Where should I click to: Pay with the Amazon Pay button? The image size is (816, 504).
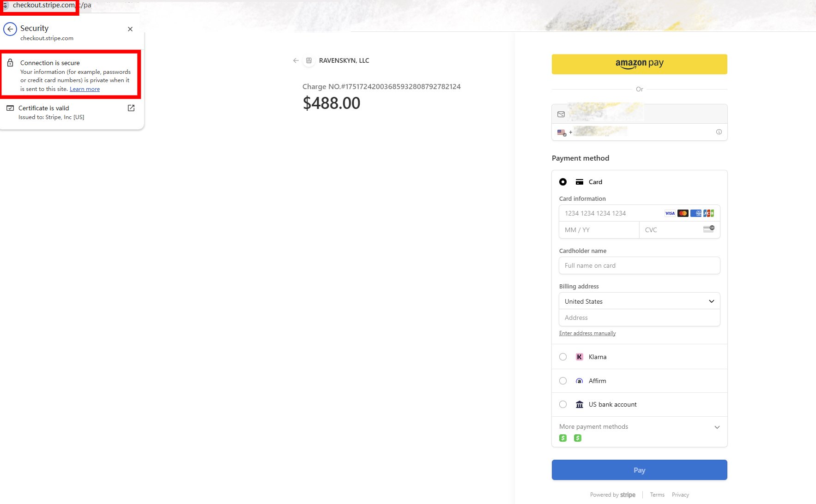point(640,64)
